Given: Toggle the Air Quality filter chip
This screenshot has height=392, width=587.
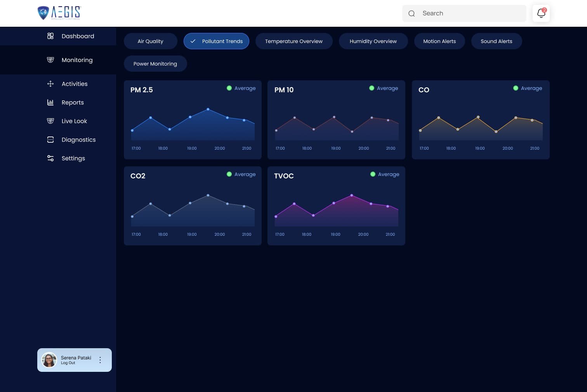Looking at the screenshot, I should point(150,41).
